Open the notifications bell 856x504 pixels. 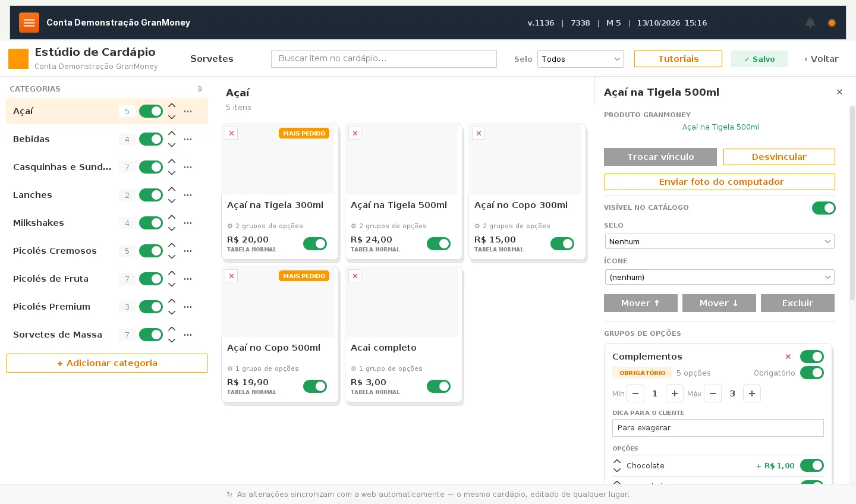[810, 23]
